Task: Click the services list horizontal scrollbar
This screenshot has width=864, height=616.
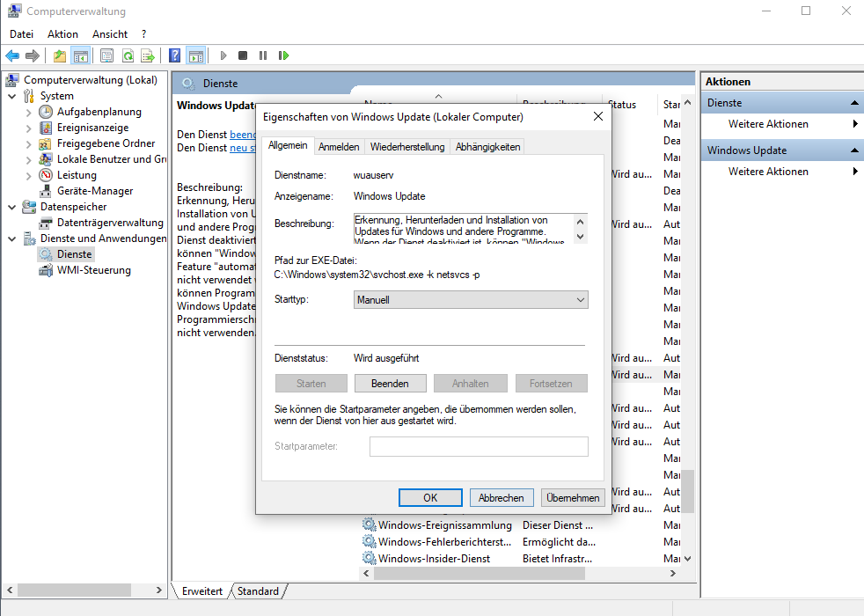Action: click(479, 574)
